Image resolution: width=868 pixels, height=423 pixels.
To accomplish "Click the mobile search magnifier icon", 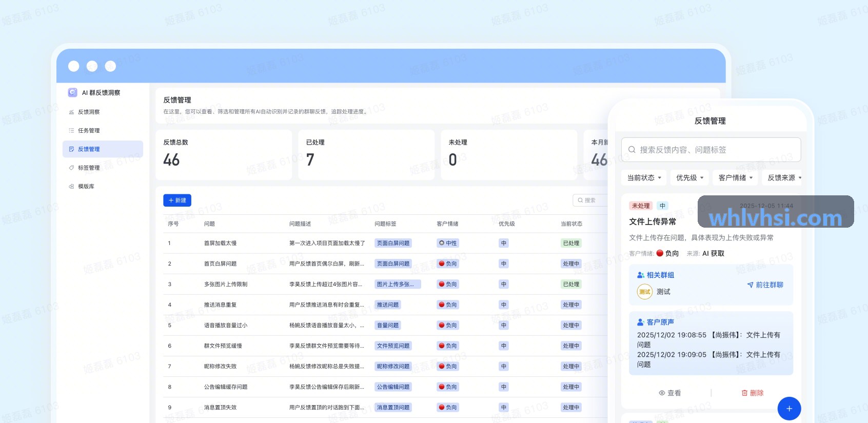I will 632,150.
